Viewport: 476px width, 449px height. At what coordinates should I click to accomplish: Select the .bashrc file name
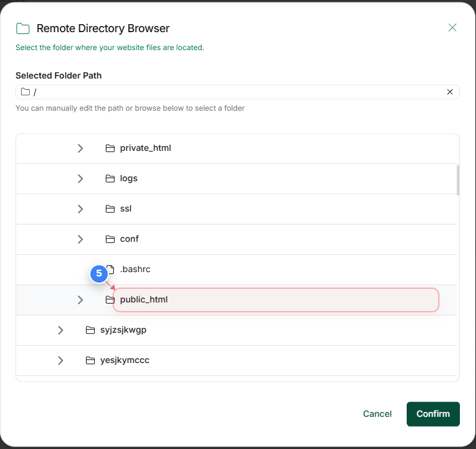pos(135,270)
